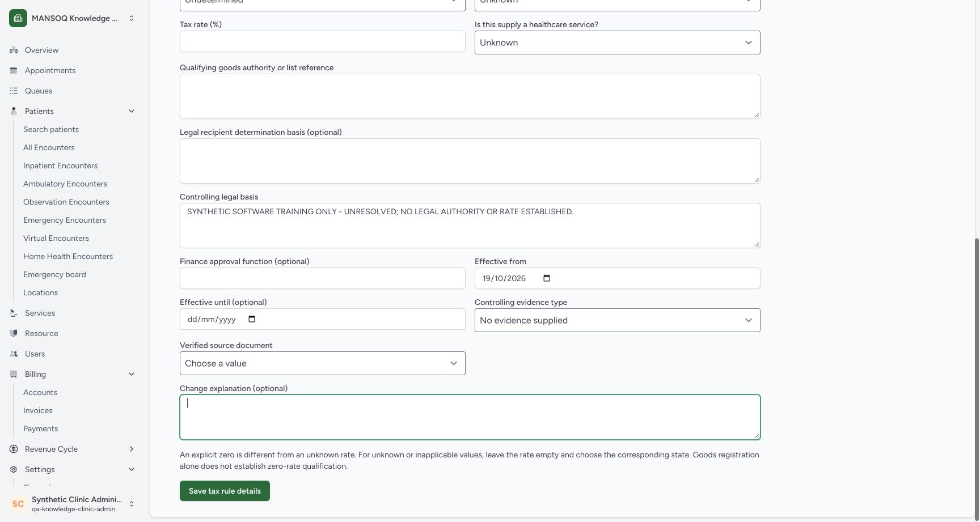Open Virtual Encounters
The height and width of the screenshot is (522, 980).
56,238
